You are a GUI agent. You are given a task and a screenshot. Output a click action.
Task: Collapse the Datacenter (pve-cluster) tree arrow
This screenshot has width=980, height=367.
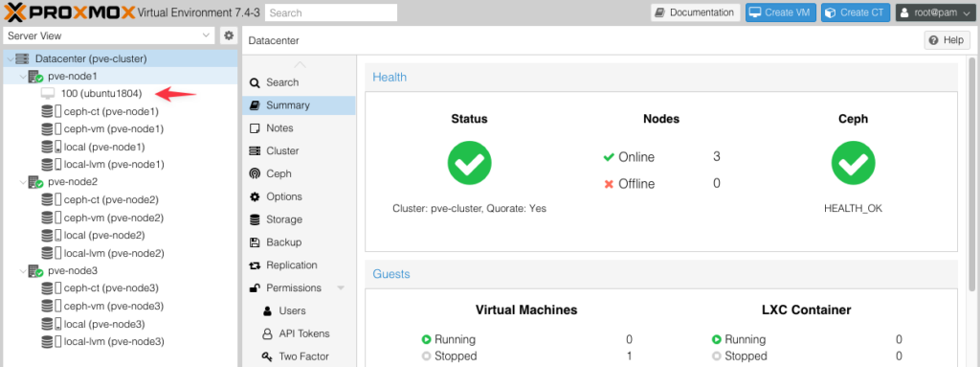pyautogui.click(x=10, y=58)
